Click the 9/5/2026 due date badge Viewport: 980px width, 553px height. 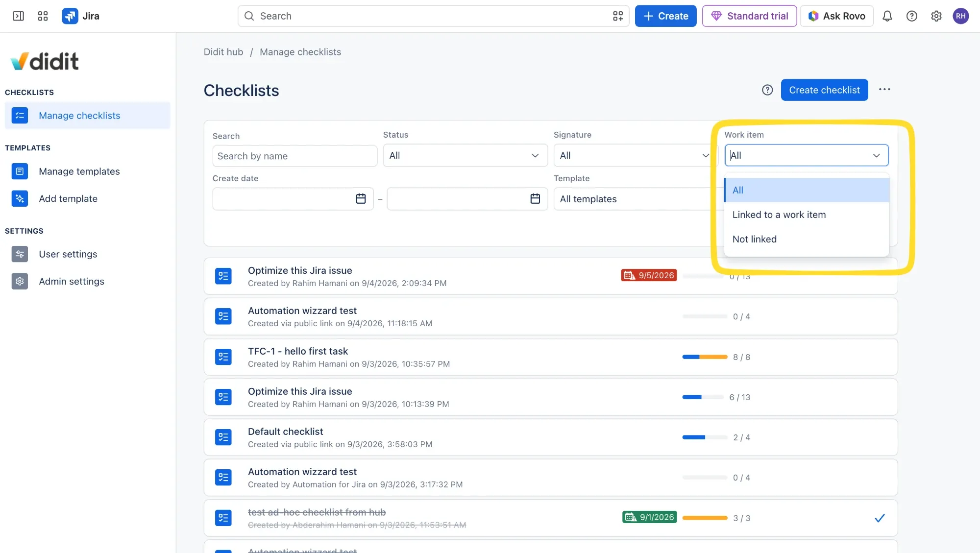[x=649, y=275]
